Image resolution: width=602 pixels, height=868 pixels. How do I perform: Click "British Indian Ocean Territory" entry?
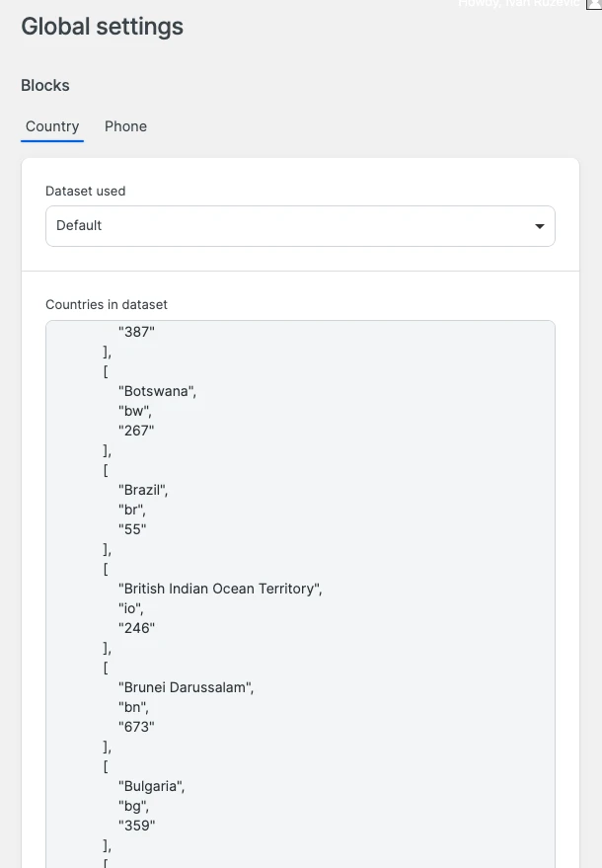[220, 589]
